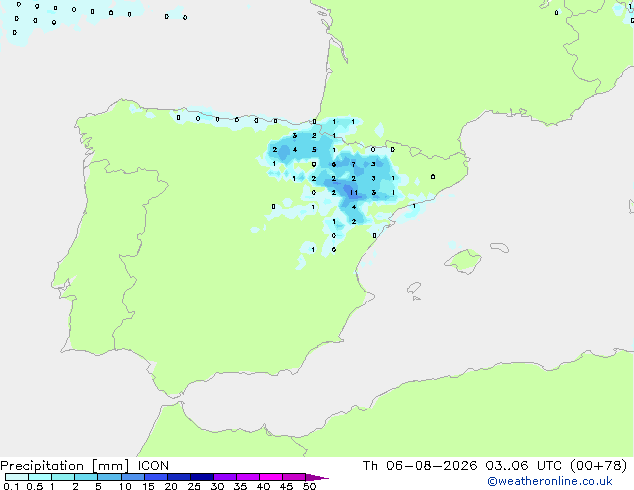Click the 10–15 mm legend color swatch
The height and width of the screenshot is (490, 634).
pyautogui.click(x=132, y=477)
